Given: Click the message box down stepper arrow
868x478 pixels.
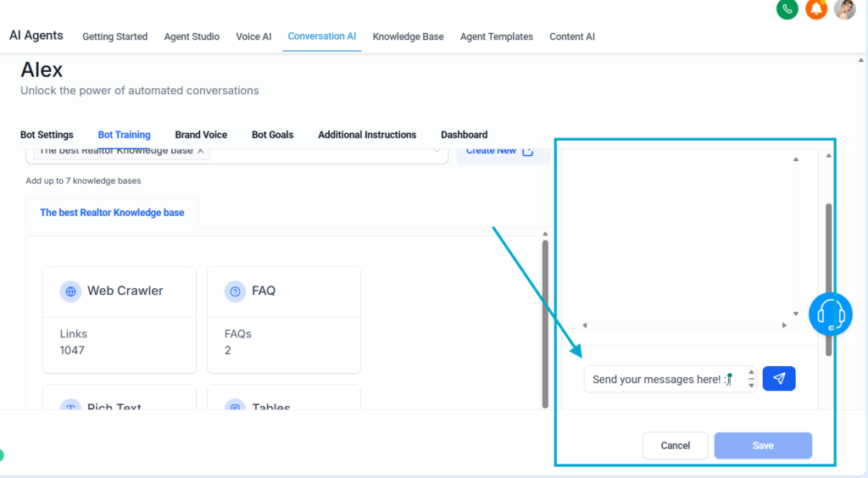Looking at the screenshot, I should coord(751,386).
